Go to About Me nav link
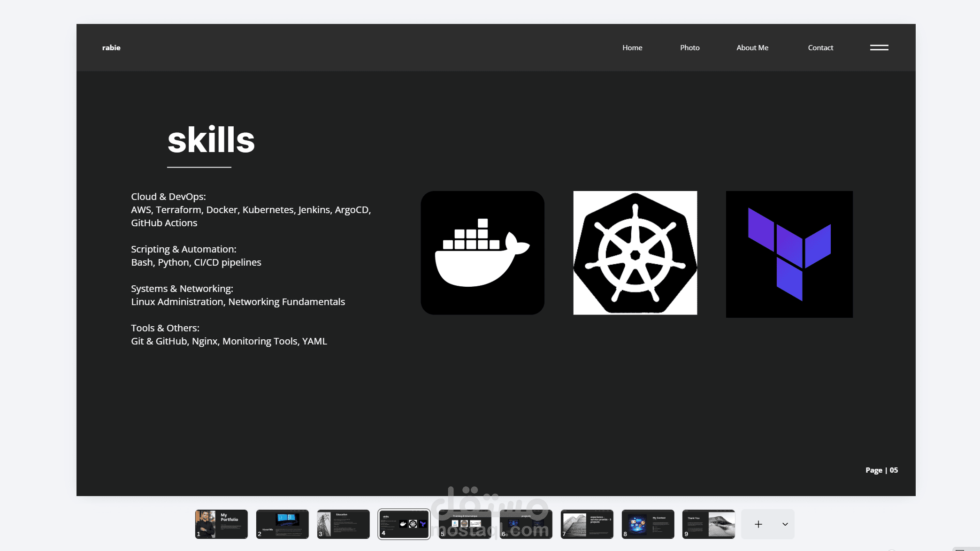980x551 pixels. coord(752,47)
